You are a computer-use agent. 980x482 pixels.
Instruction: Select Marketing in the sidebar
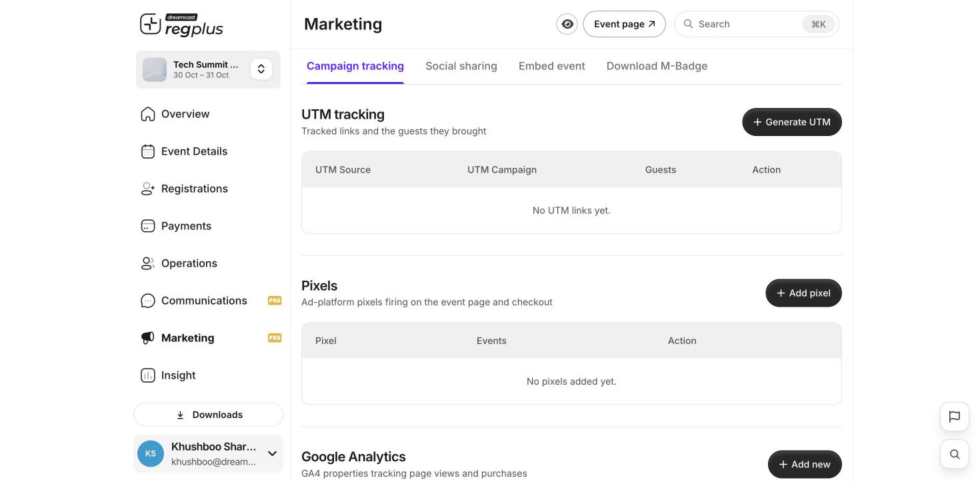pos(208,338)
